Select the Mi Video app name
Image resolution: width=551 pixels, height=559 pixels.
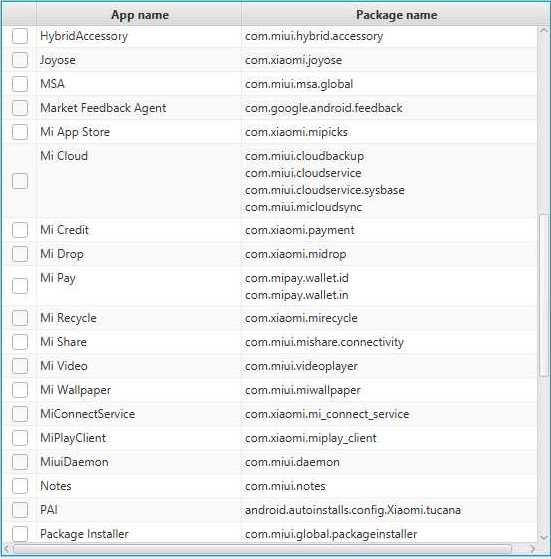pyautogui.click(x=64, y=366)
